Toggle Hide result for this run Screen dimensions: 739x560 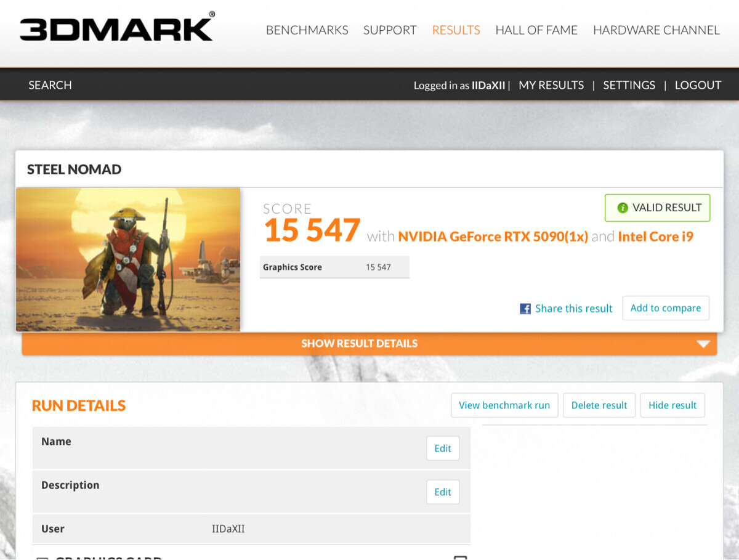[x=672, y=405]
